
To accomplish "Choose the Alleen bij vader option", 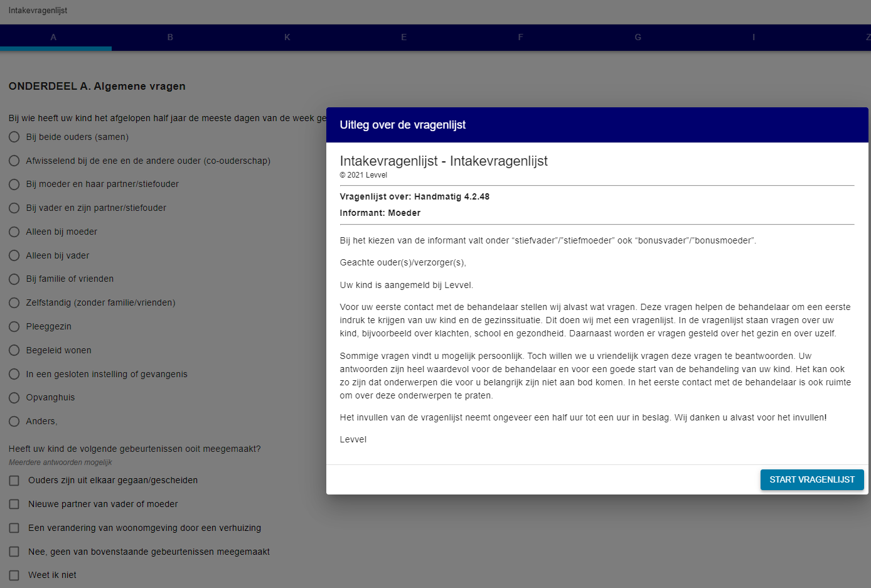I will point(14,255).
